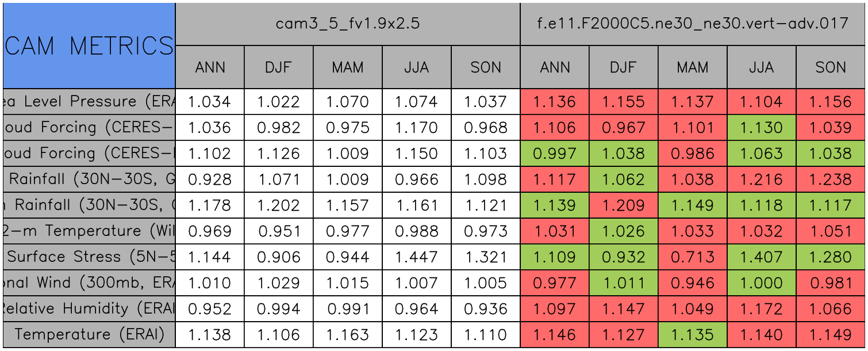This screenshot has height=351, width=868.
Task: Select the 2-m Temperature row label
Action: (89, 231)
